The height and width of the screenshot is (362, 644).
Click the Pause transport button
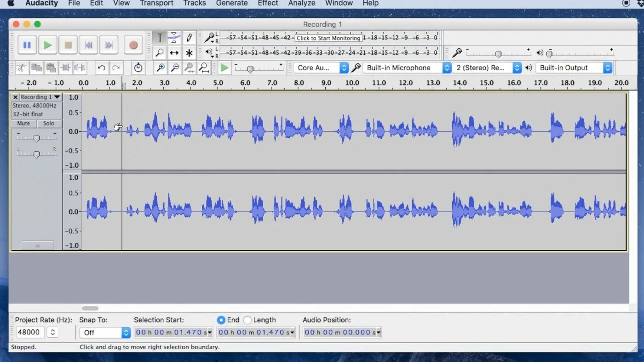click(x=27, y=45)
